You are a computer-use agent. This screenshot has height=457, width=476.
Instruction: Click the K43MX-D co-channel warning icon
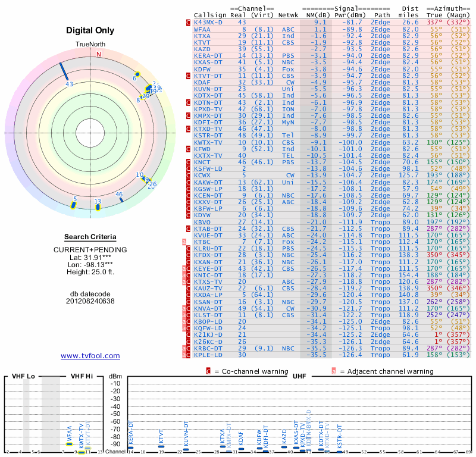click(x=188, y=23)
